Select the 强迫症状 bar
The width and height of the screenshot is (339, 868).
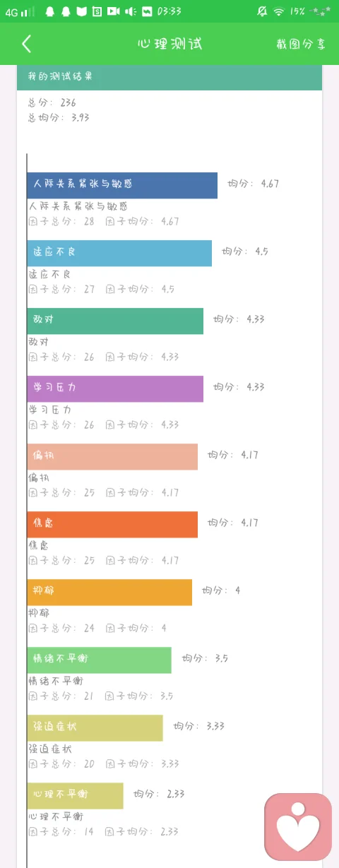pyautogui.click(x=95, y=727)
